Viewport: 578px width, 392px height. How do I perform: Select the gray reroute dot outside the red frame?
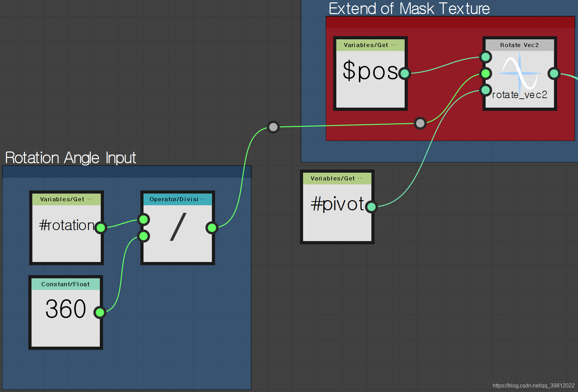point(273,127)
